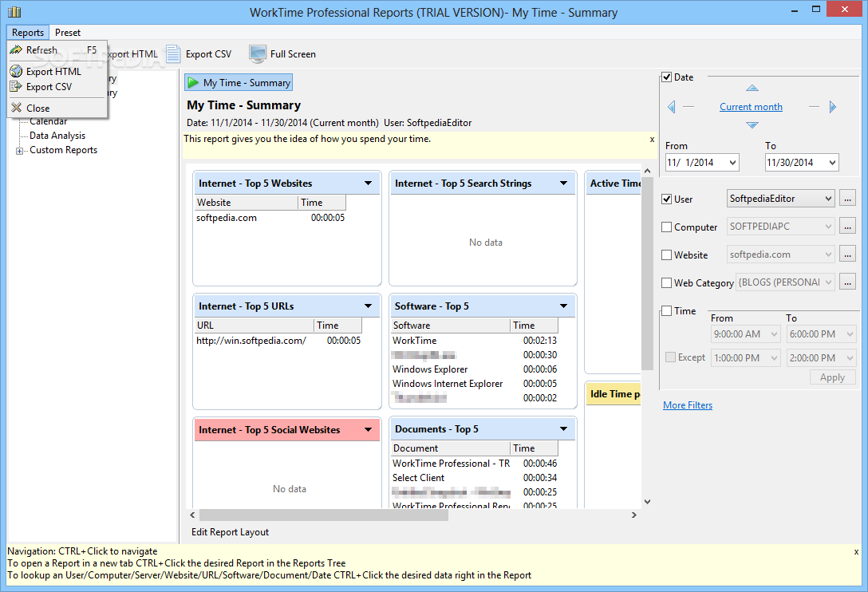The image size is (868, 592).
Task: Close the bottom navigation hints bar
Action: 856,552
